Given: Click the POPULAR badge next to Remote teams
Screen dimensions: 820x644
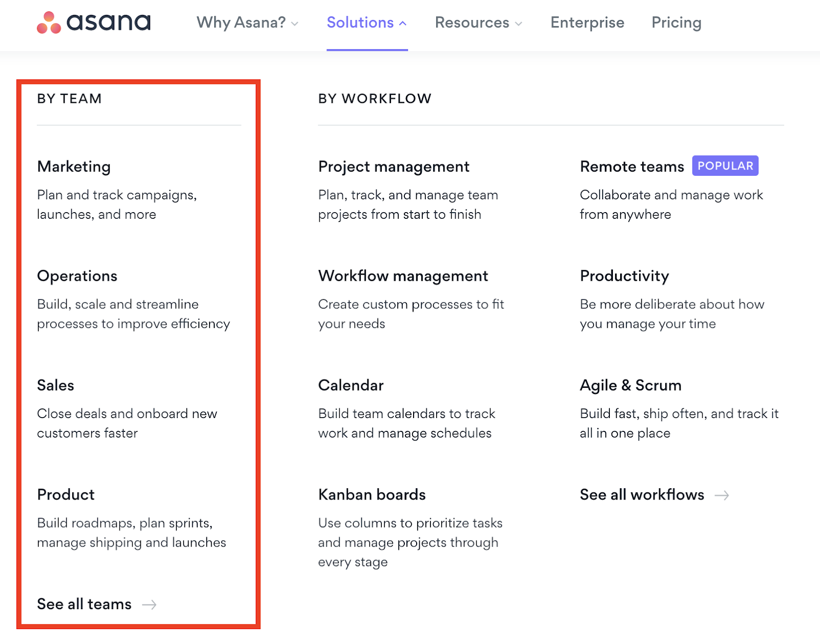Looking at the screenshot, I should (725, 166).
